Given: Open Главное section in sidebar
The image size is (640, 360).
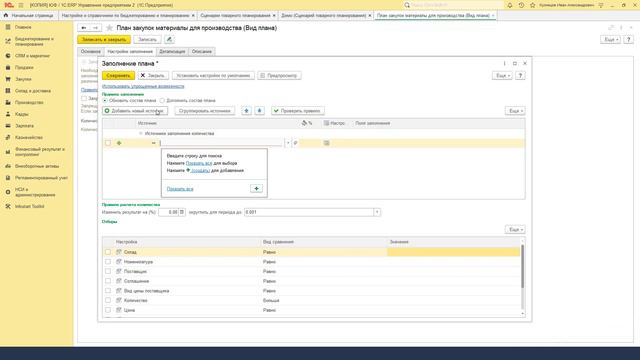Looking at the screenshot, I should point(23,27).
